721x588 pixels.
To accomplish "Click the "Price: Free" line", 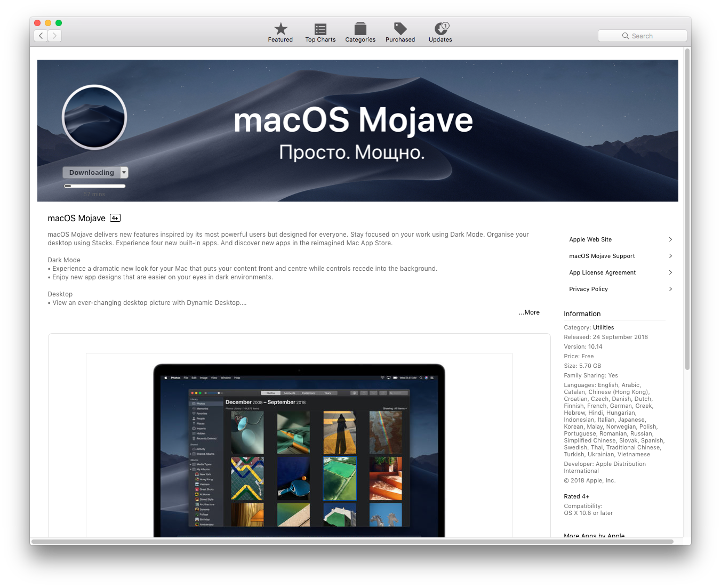I will click(579, 356).
